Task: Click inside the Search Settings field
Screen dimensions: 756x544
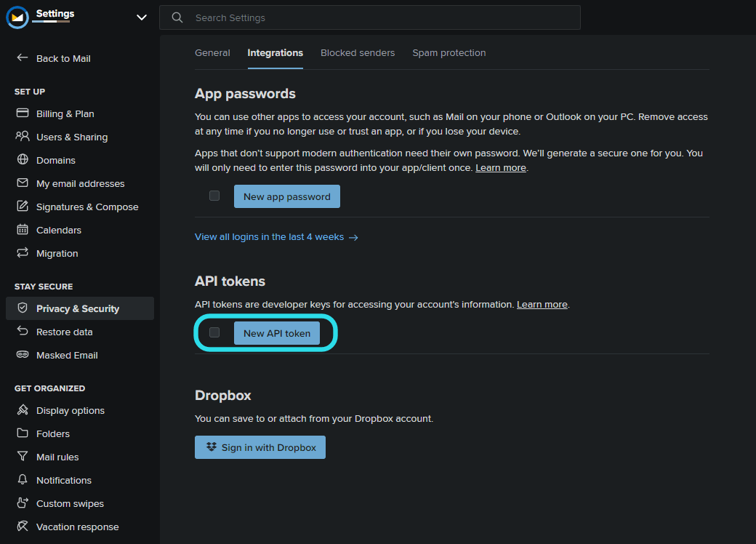Action: click(x=378, y=17)
